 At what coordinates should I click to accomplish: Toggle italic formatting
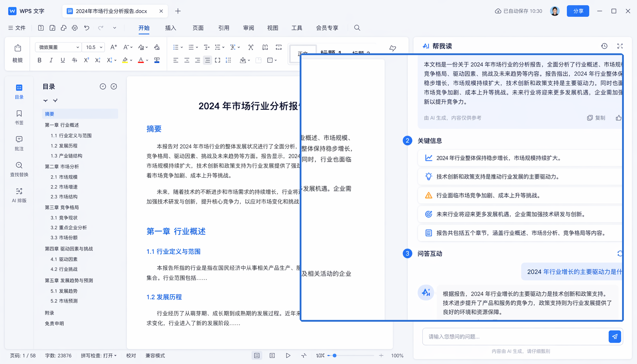pos(51,60)
